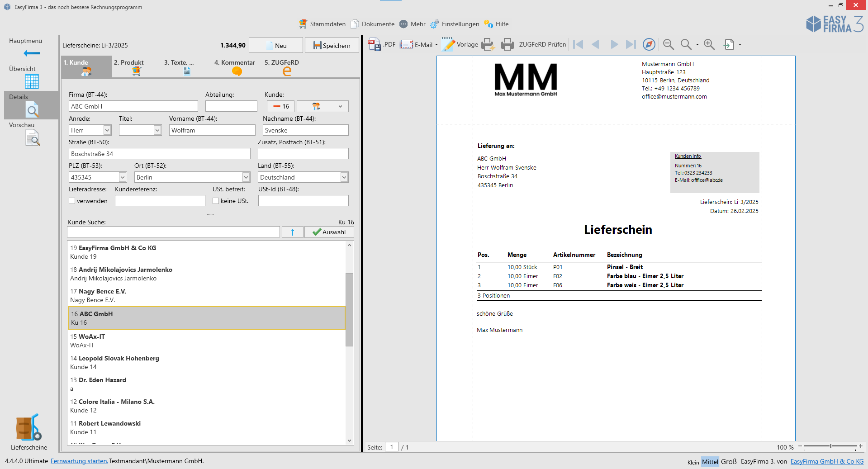Click the Neu button
Image resolution: width=868 pixels, height=469 pixels.
276,45
